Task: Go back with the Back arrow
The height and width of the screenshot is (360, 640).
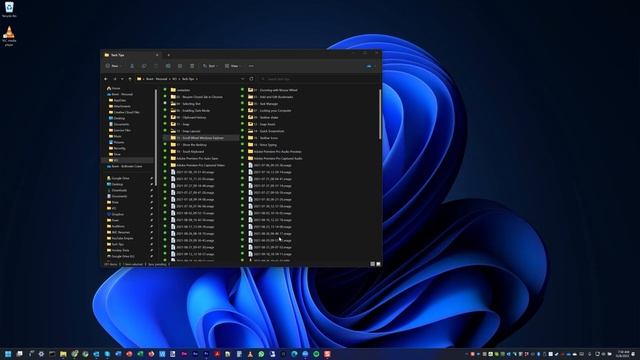Action: [x=106, y=79]
